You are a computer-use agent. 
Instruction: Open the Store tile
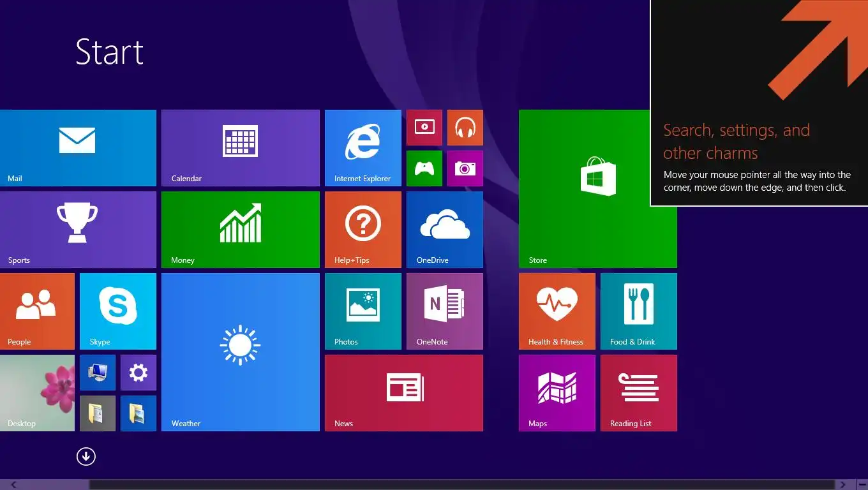coord(598,189)
